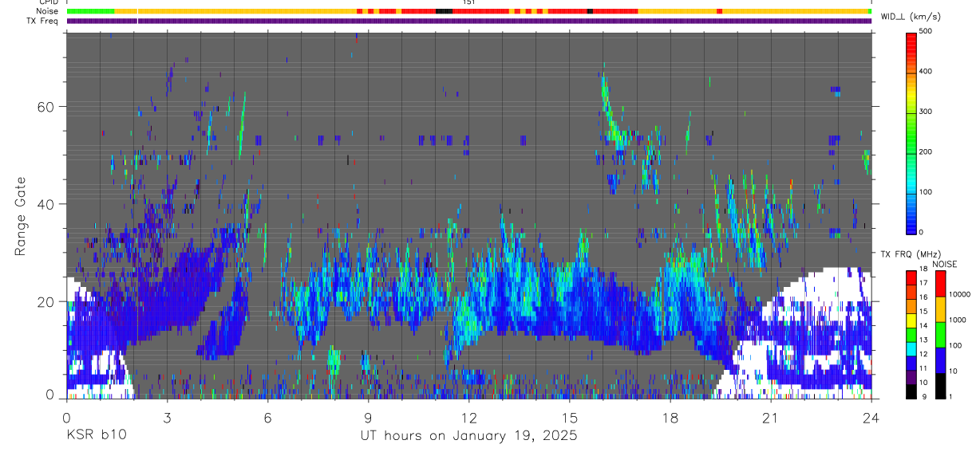The width and height of the screenshot is (980, 452).
Task: Click the '15' UT hour axis tick label
Action: (570, 418)
